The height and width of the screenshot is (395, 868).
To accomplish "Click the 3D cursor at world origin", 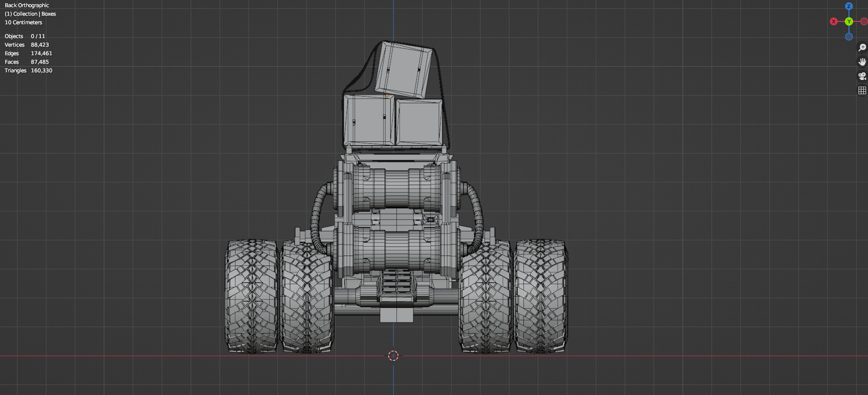I will tap(393, 355).
